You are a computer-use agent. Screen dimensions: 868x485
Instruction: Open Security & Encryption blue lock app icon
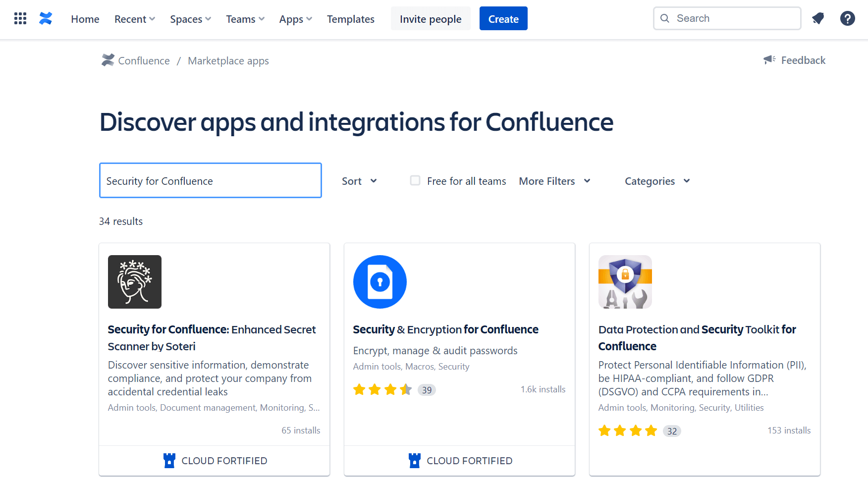pos(380,282)
